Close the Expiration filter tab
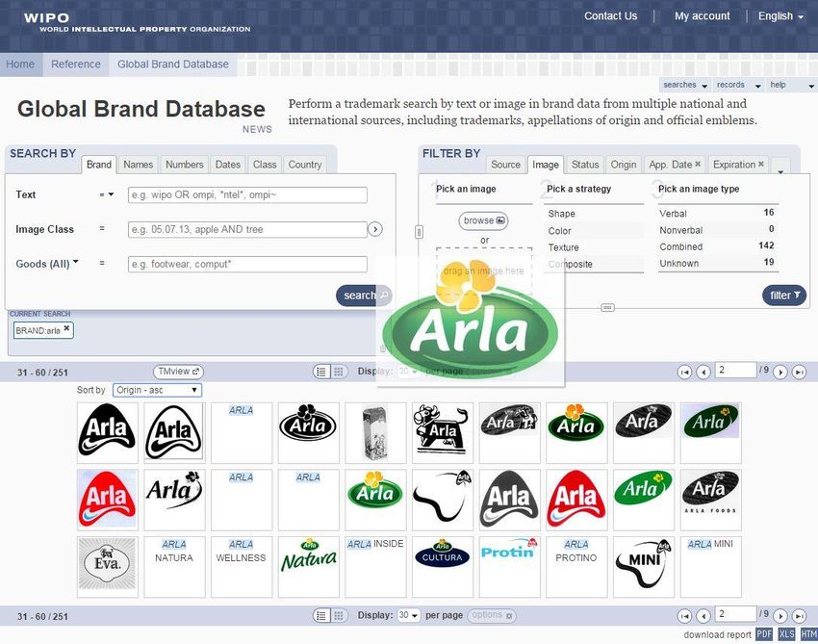The image size is (818, 644). tap(761, 164)
